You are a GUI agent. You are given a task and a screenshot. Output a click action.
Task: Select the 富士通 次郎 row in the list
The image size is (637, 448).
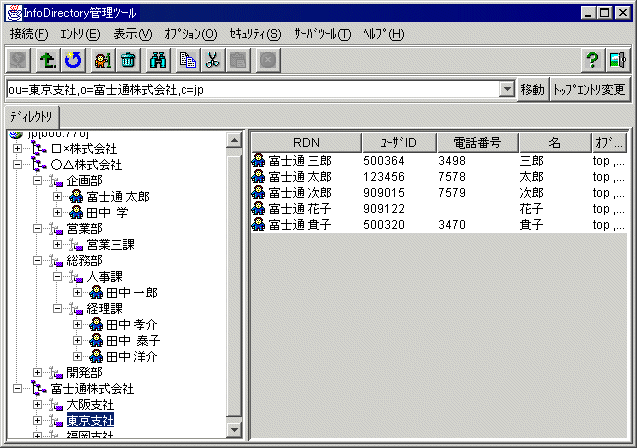coord(439,193)
